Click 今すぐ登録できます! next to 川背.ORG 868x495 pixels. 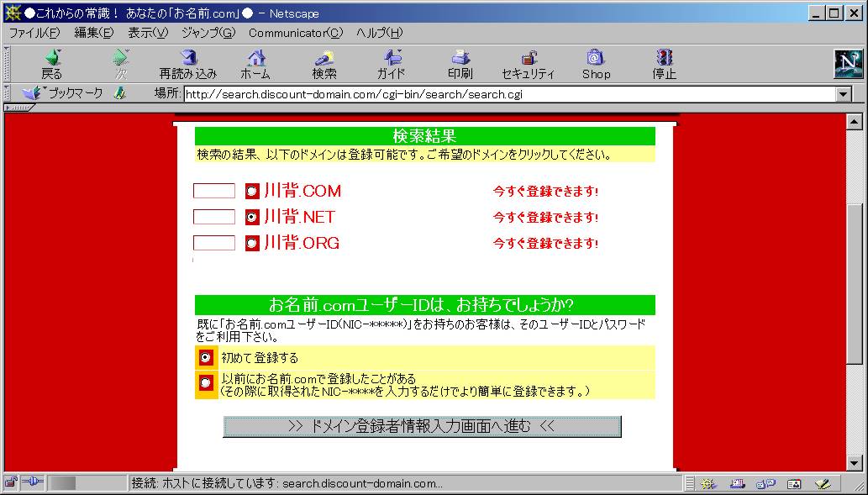coord(546,243)
